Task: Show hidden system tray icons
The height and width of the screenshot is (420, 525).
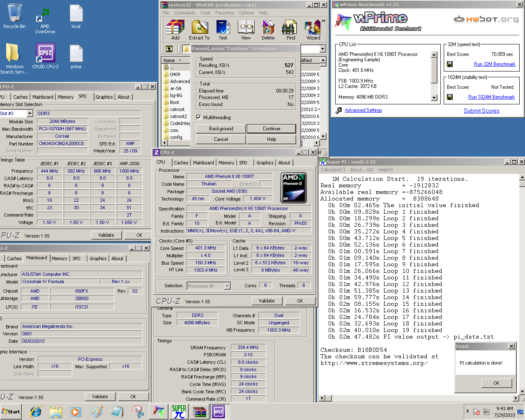Action: pyautogui.click(x=467, y=411)
